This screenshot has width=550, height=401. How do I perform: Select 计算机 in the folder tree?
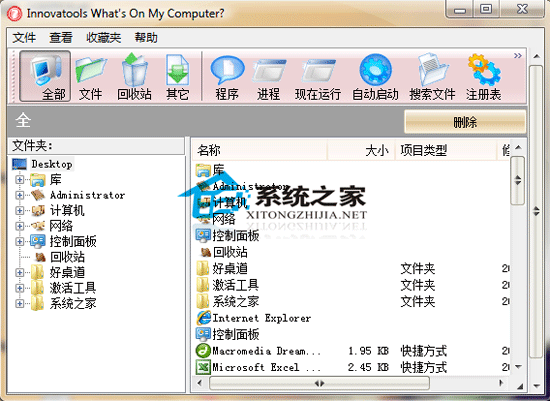(x=67, y=210)
